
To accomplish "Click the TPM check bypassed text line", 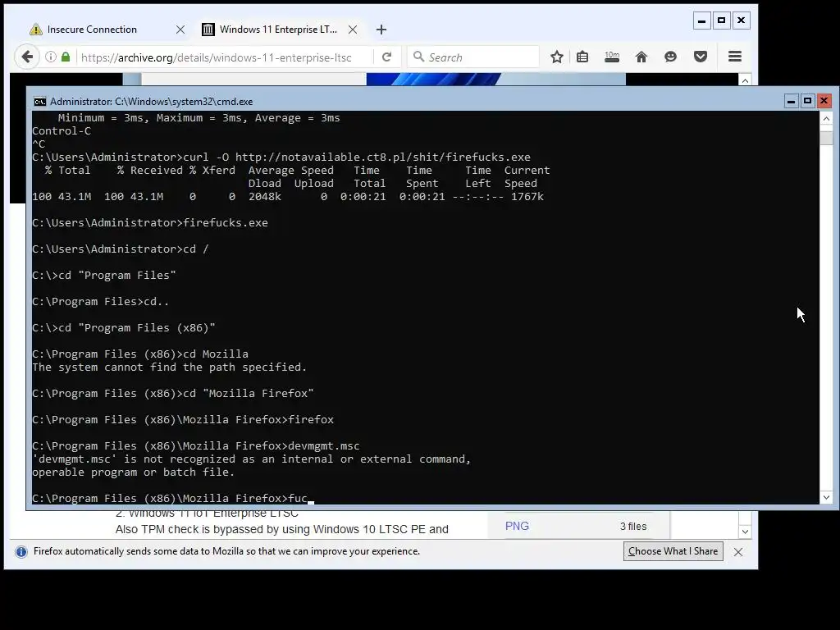I will click(x=282, y=529).
